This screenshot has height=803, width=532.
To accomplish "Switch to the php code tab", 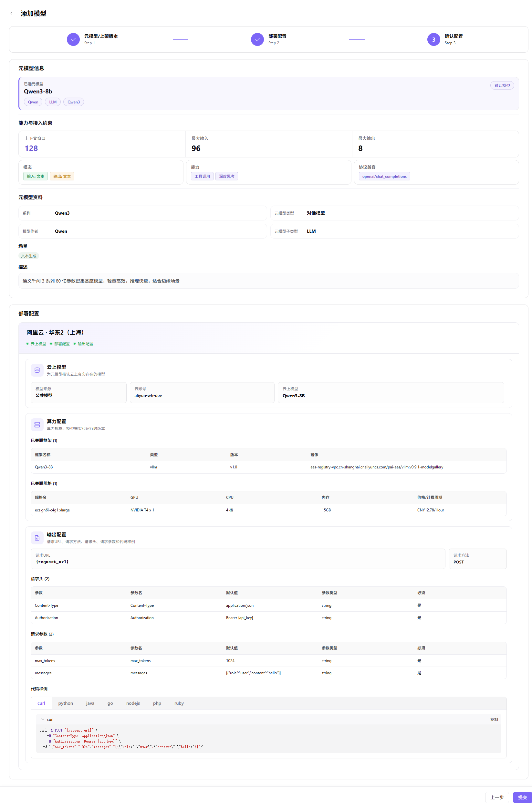I will [157, 703].
